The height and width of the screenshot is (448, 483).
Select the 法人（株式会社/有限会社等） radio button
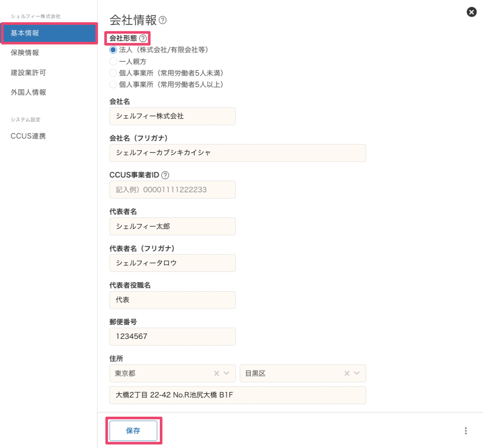click(x=113, y=50)
